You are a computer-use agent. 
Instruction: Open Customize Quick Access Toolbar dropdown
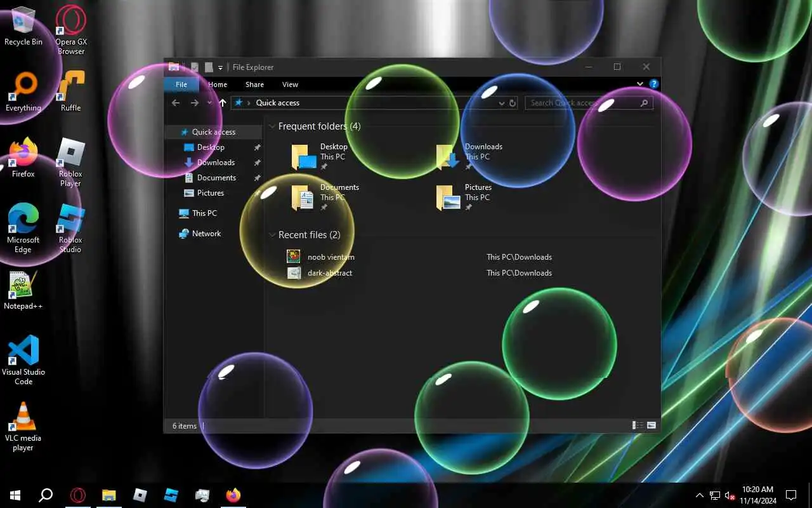220,67
